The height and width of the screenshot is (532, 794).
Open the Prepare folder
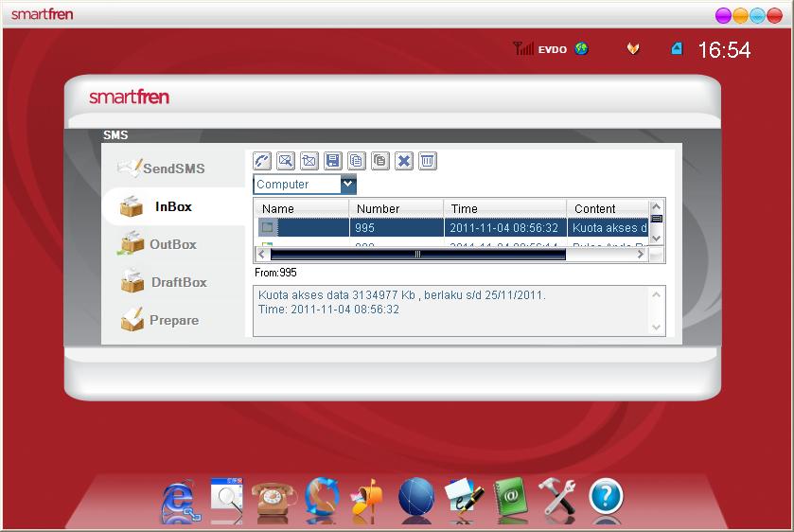(160, 320)
